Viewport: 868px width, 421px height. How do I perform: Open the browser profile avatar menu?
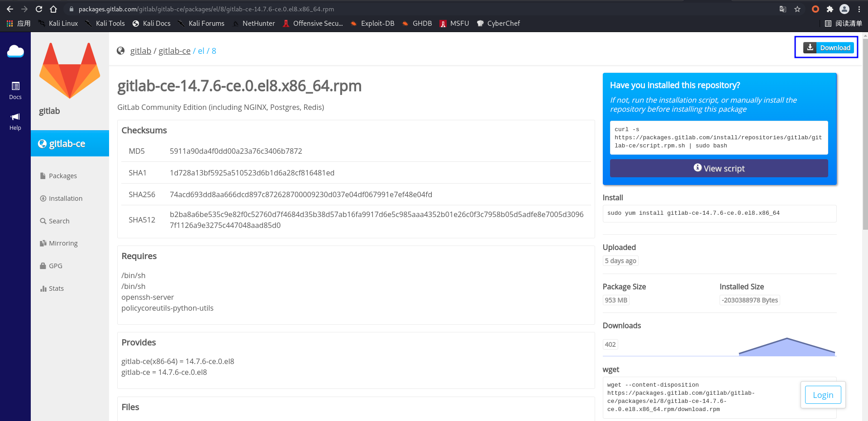(x=844, y=9)
